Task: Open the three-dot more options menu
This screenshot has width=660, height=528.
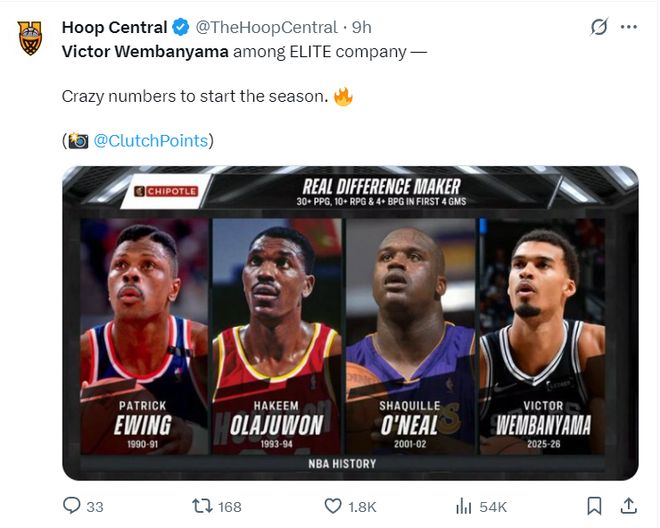Action: pyautogui.click(x=629, y=27)
